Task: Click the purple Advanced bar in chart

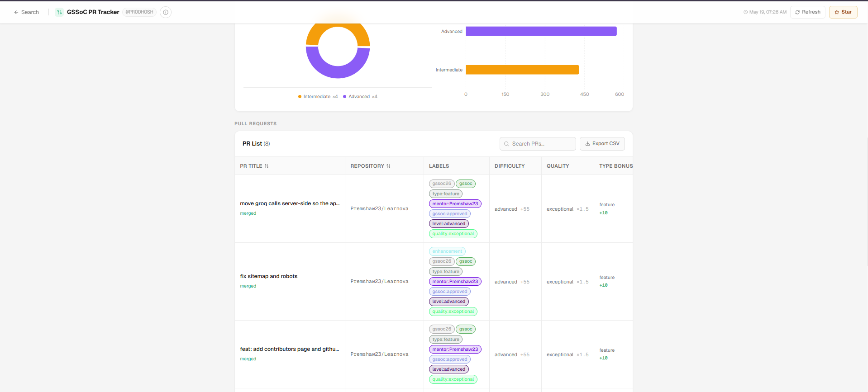Action: pyautogui.click(x=541, y=31)
